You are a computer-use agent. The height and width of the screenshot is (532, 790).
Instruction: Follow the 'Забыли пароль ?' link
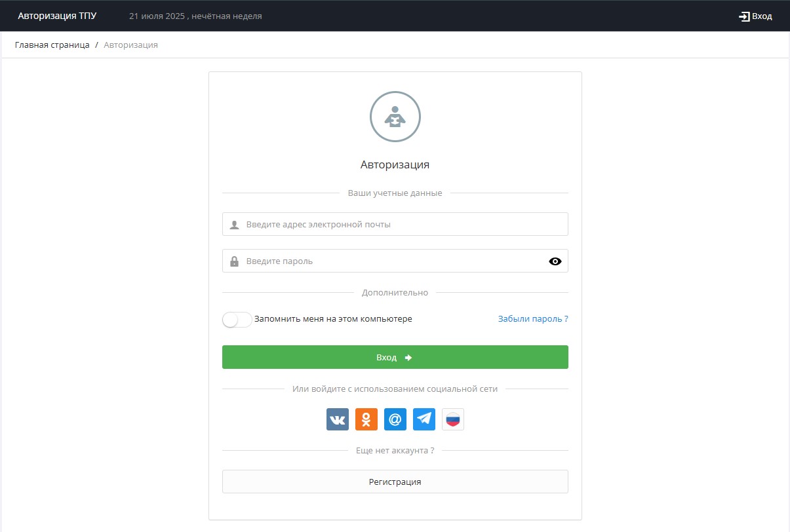[533, 319]
